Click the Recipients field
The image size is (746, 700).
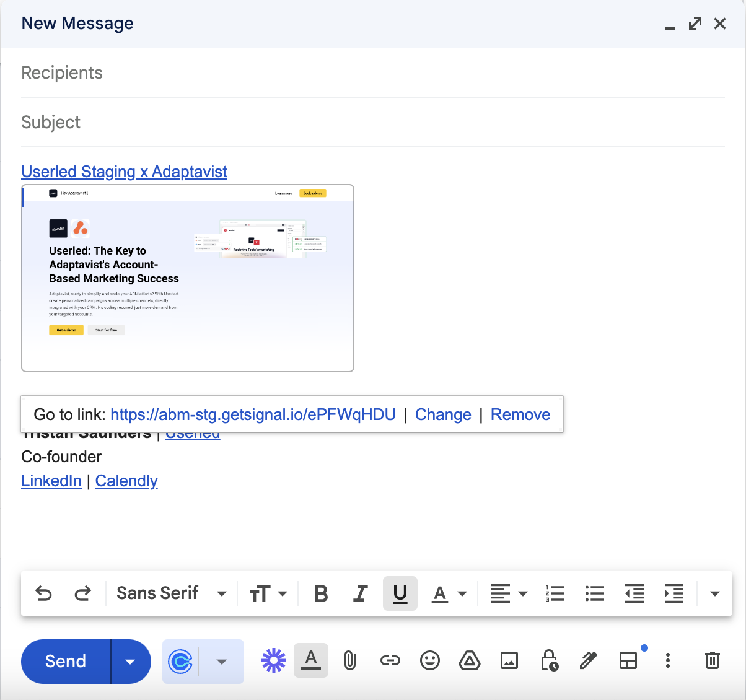372,73
